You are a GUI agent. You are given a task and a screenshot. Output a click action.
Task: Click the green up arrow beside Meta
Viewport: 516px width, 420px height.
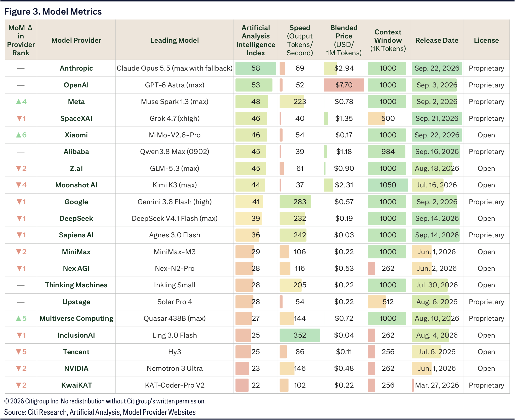pyautogui.click(x=21, y=102)
